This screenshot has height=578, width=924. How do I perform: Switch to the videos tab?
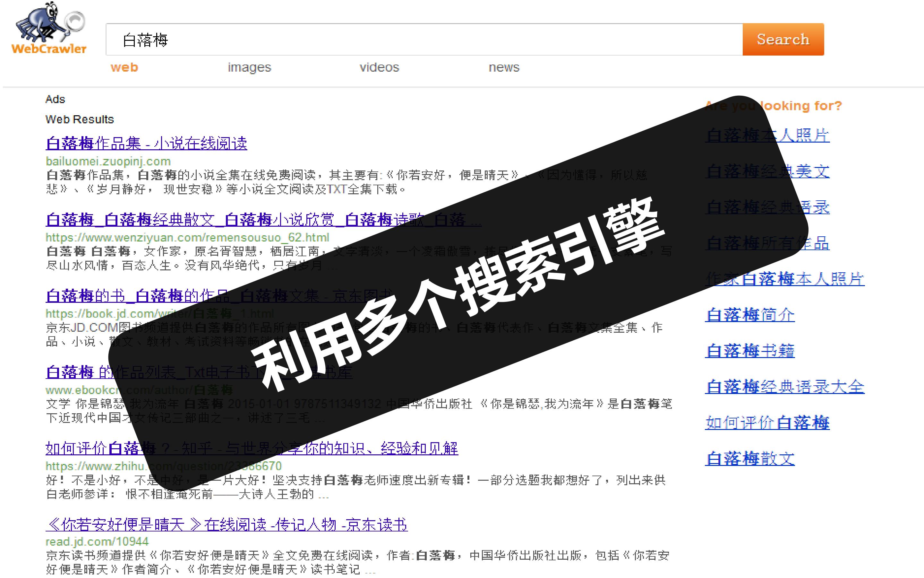(379, 67)
